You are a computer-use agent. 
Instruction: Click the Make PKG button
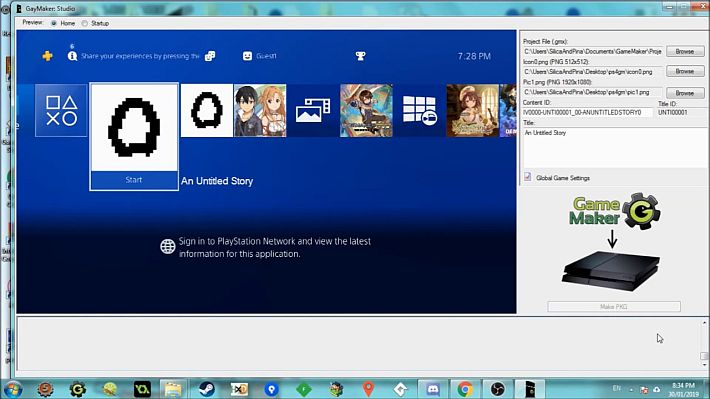click(614, 307)
